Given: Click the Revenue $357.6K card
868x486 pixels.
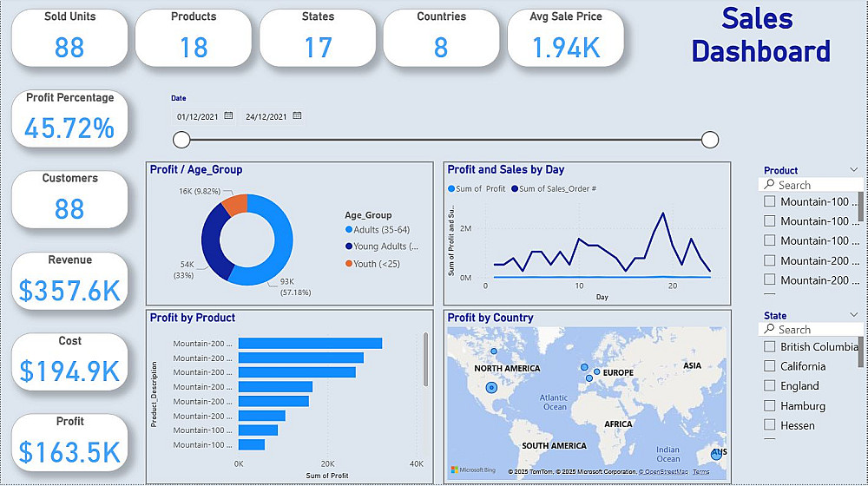Looking at the screenshot, I should [69, 280].
